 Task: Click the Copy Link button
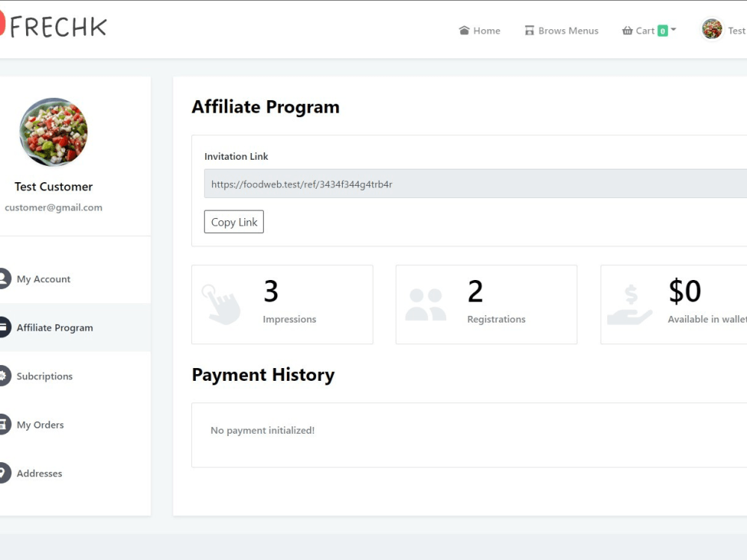234,222
